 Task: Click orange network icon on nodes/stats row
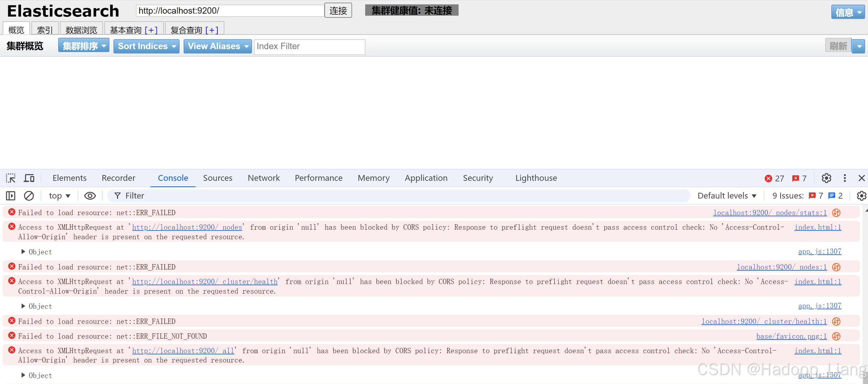(836, 213)
